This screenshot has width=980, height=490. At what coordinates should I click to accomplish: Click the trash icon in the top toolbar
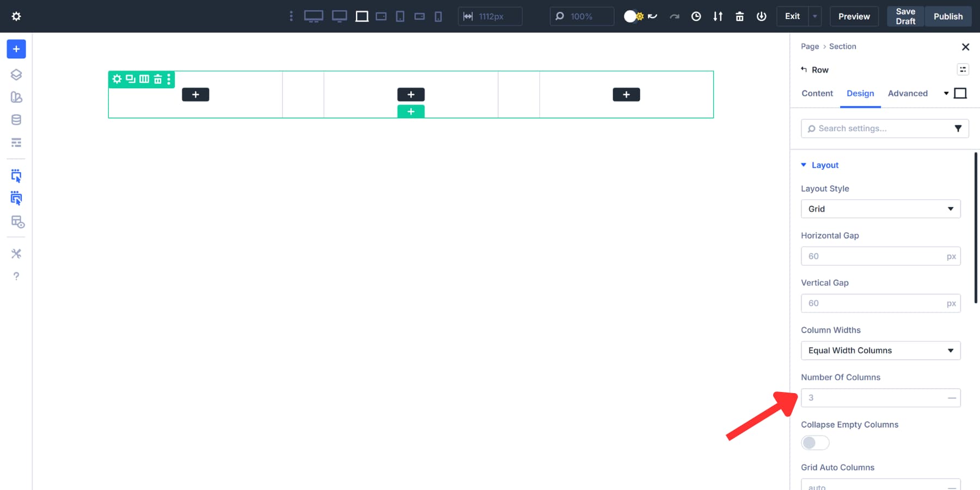(740, 16)
